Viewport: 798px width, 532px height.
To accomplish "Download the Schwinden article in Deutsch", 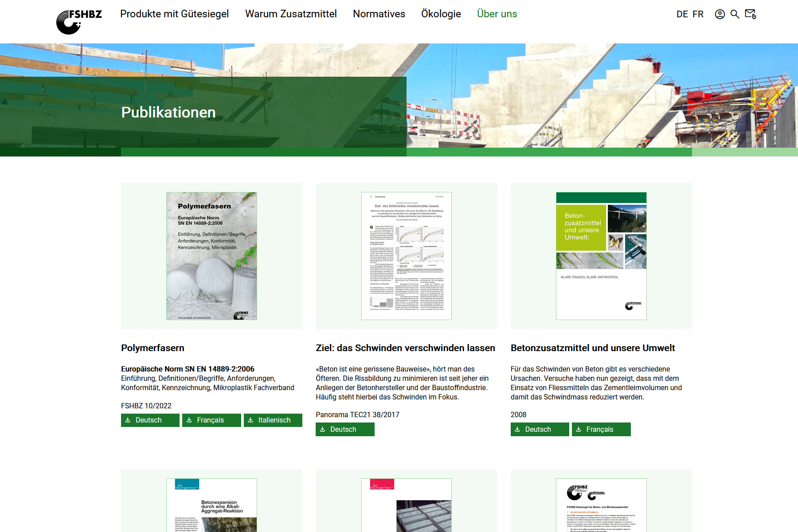I will click(x=345, y=430).
